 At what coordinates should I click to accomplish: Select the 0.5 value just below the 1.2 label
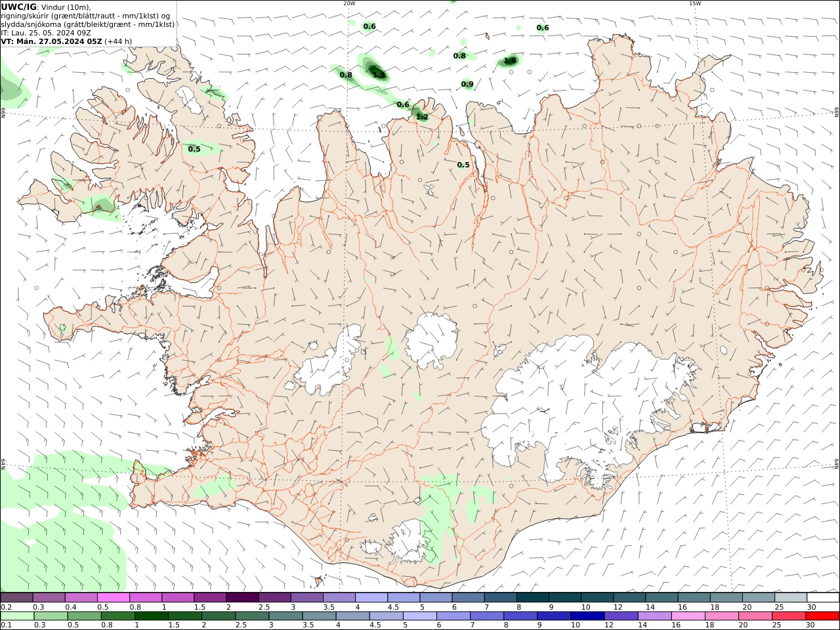point(463,165)
